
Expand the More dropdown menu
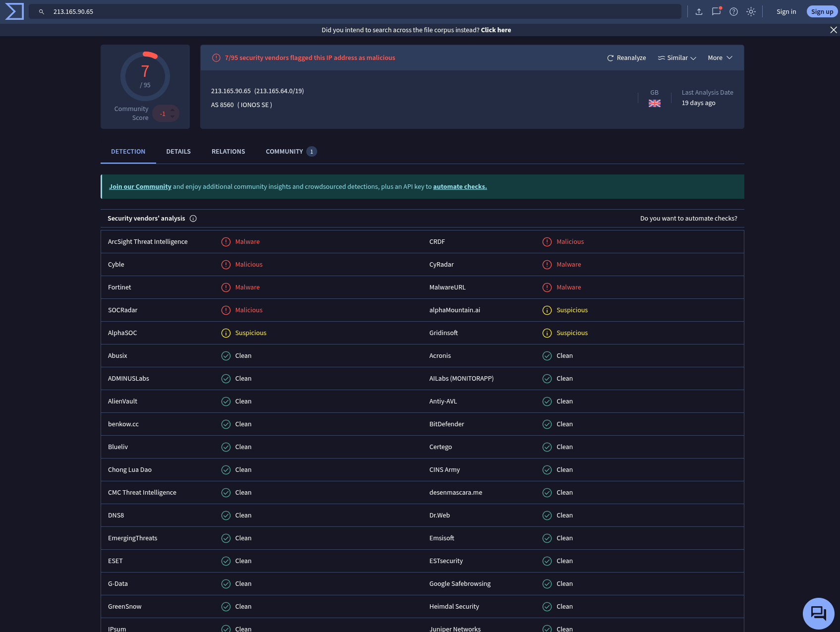[x=720, y=58]
